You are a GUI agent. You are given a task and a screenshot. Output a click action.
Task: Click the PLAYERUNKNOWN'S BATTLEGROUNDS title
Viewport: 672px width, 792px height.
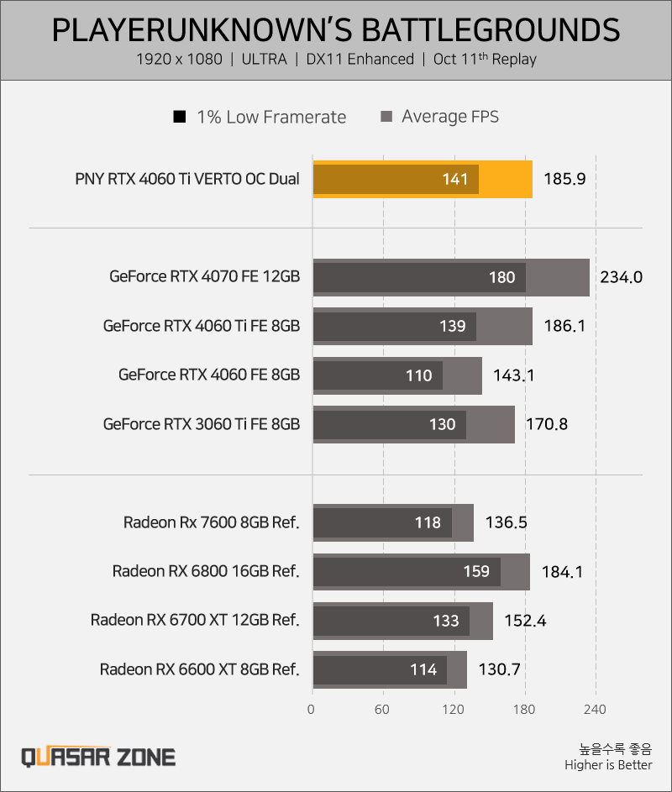tap(336, 29)
